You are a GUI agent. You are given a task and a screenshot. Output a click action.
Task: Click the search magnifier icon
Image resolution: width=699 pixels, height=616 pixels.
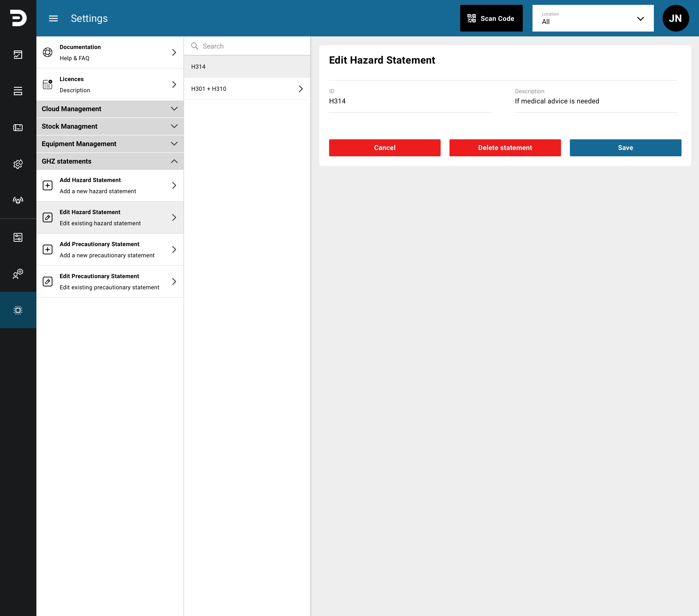(195, 46)
